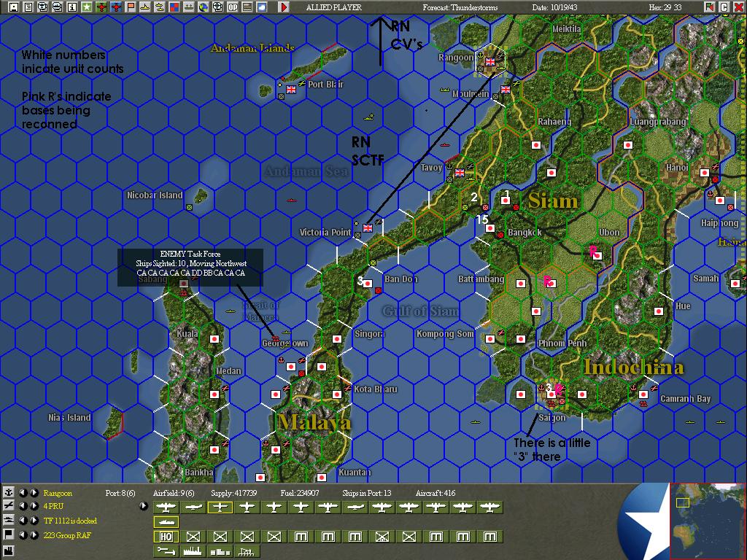
Task: Select next task force arrow by TF 1112
Action: point(34,521)
